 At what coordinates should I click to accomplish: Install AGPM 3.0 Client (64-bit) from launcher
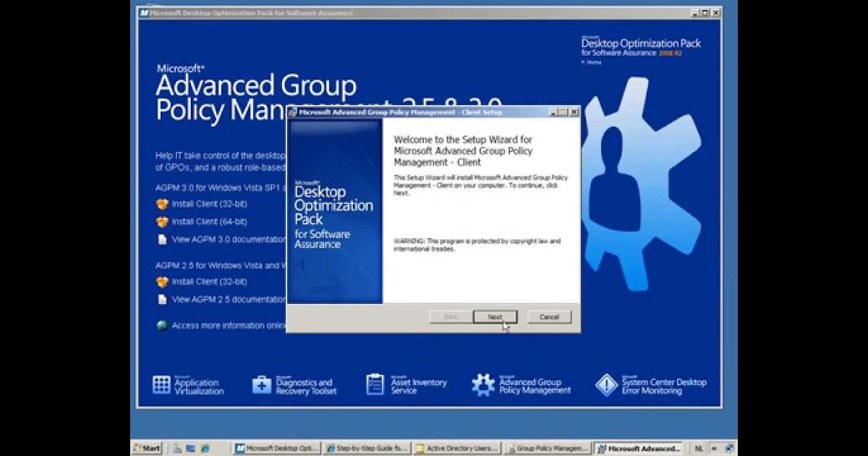point(201,221)
